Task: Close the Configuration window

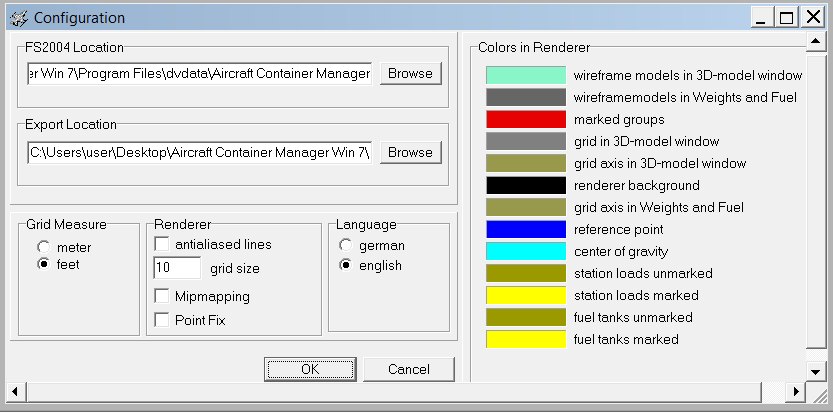Action: pos(813,18)
